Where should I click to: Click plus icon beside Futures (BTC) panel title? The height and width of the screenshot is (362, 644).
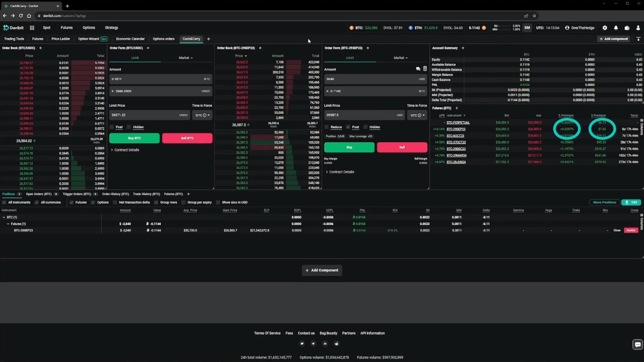[x=456, y=108]
